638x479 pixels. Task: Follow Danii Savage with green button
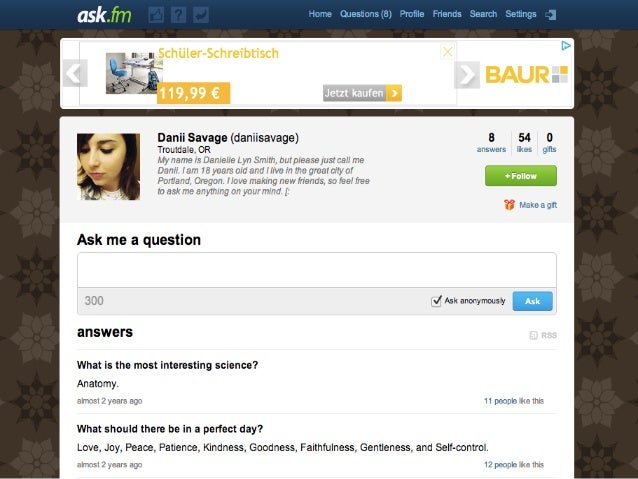tap(520, 176)
